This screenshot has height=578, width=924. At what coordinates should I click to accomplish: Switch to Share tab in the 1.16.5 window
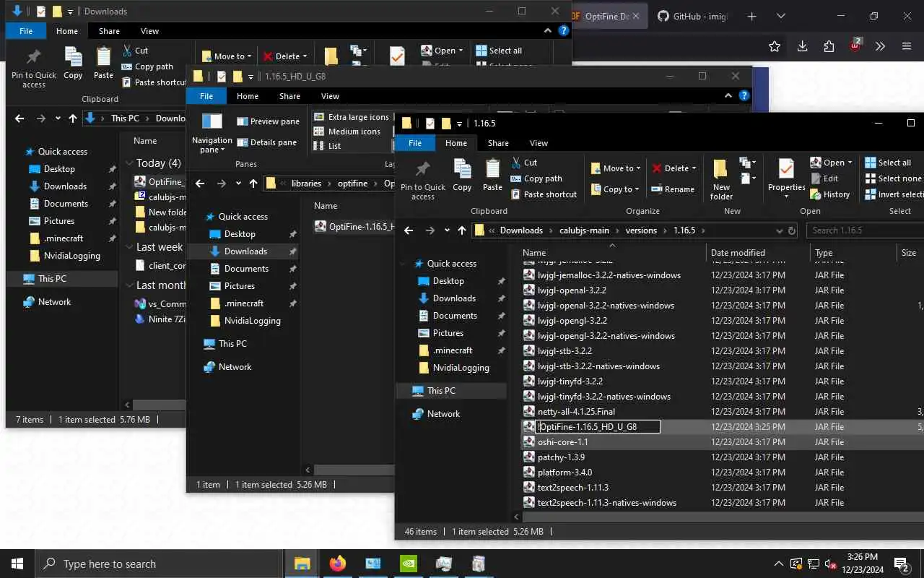pyautogui.click(x=498, y=143)
